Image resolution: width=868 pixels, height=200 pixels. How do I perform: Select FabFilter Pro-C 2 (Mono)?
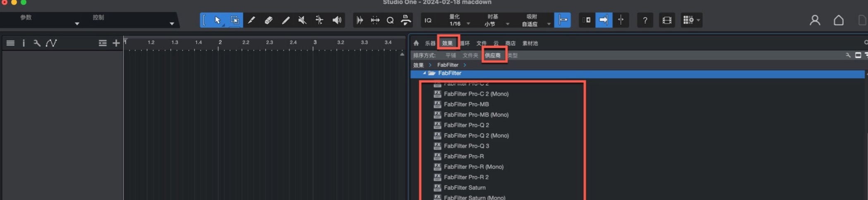[x=476, y=94]
